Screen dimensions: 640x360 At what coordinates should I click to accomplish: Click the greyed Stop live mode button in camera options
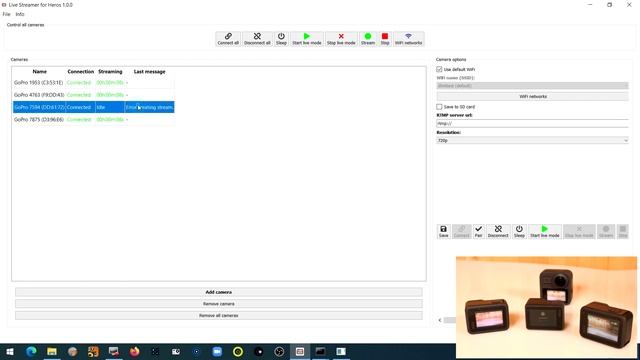pos(579,231)
